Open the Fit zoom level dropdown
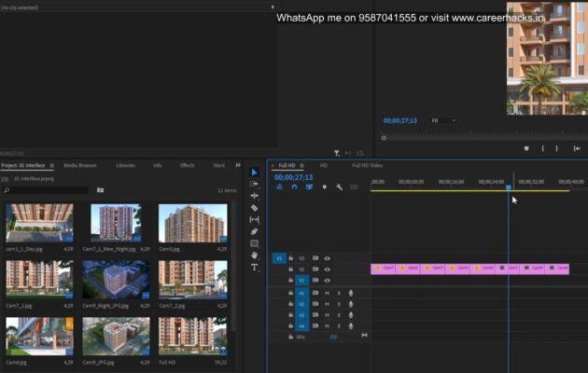The width and height of the screenshot is (588, 373). (x=443, y=120)
